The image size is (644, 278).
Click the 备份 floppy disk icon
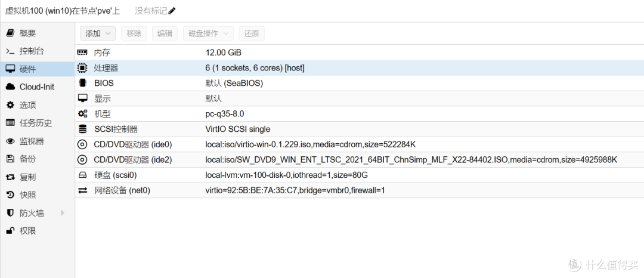click(10, 159)
